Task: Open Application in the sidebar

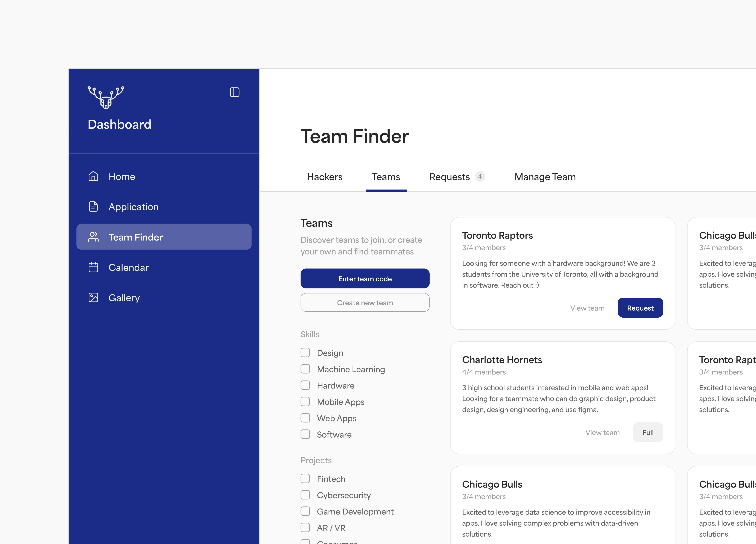Action: click(x=164, y=207)
